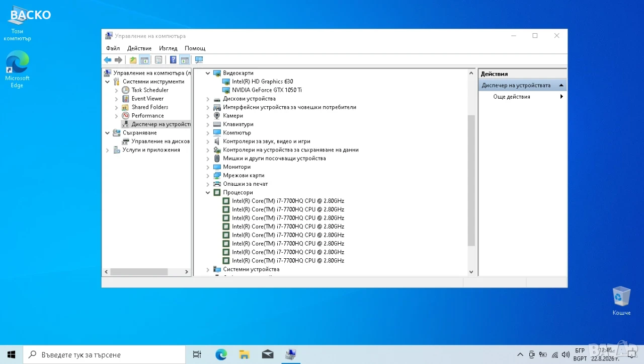Open the Mail app from the taskbar
Image resolution: width=644 pixels, height=364 pixels.
coord(268,354)
